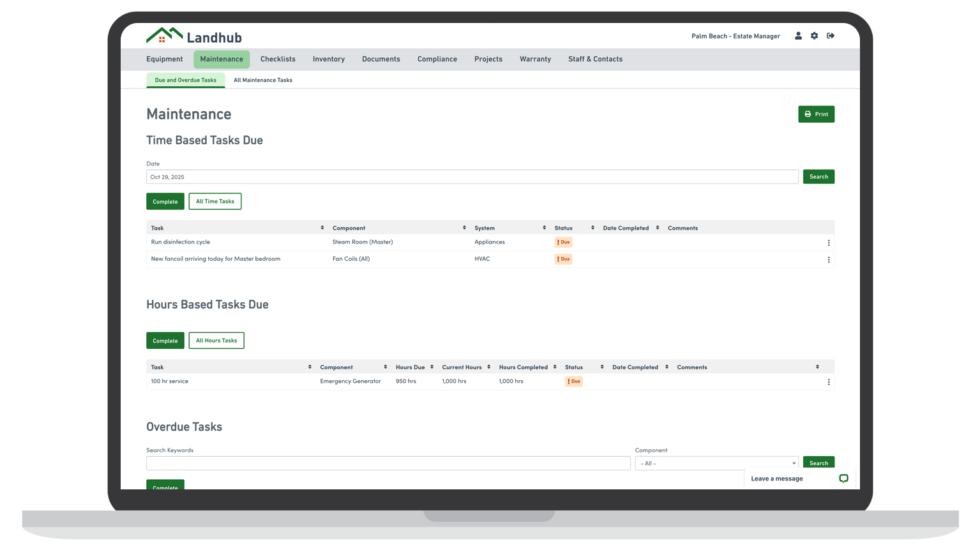Expand the Component filter dropdown
This screenshot has width=980, height=559.
pyautogui.click(x=716, y=463)
